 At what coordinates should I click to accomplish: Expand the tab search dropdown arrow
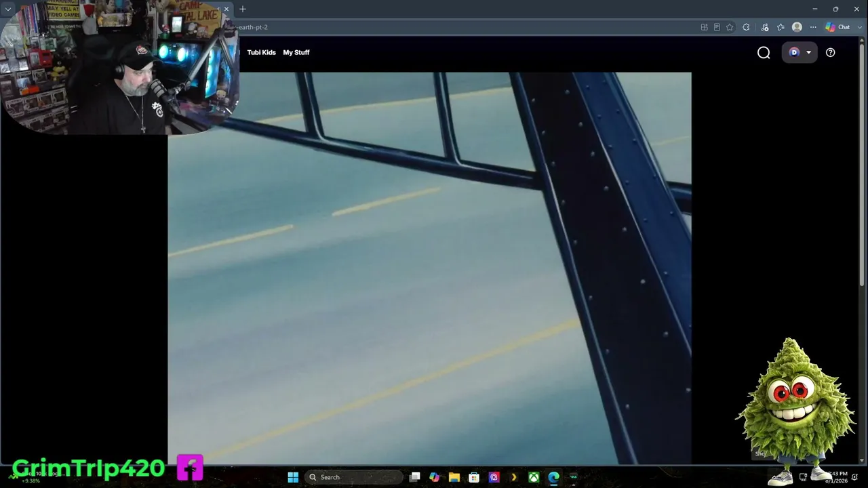point(8,9)
